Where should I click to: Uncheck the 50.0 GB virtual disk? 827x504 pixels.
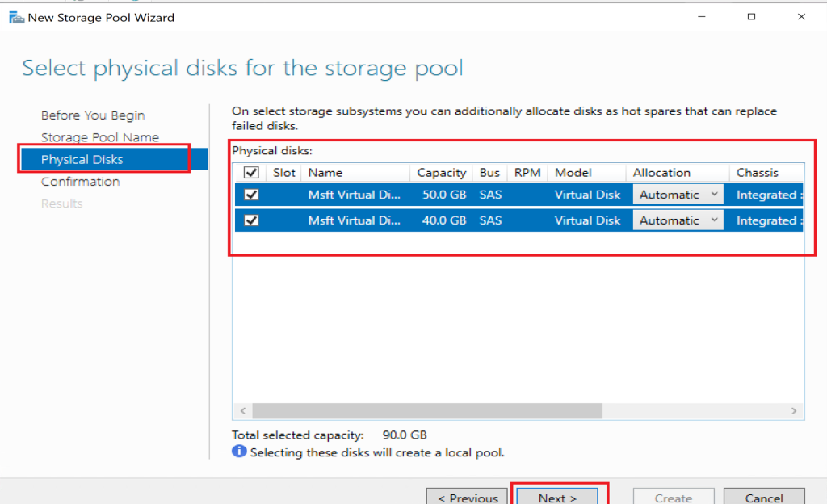pos(251,195)
